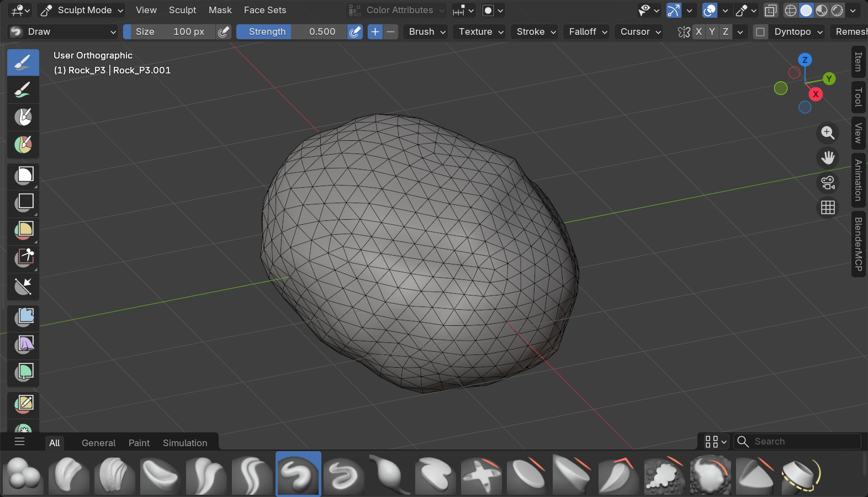Select the Brush tool in the toolbar
Viewport: 868px width, 497px height.
(x=23, y=62)
